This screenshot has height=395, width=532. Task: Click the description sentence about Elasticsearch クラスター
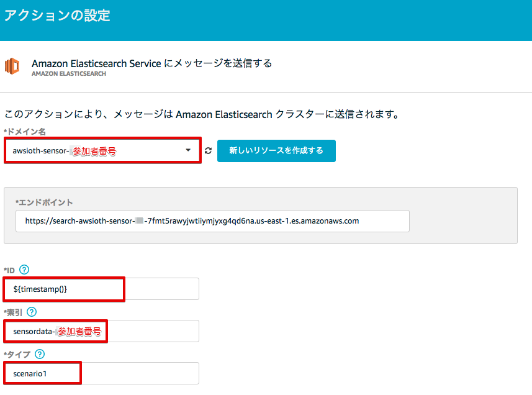(202, 114)
